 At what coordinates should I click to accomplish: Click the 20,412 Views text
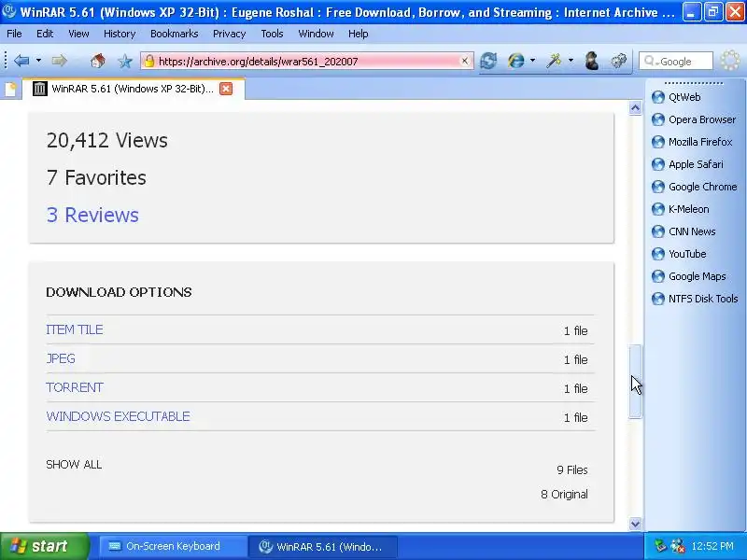pyautogui.click(x=107, y=141)
